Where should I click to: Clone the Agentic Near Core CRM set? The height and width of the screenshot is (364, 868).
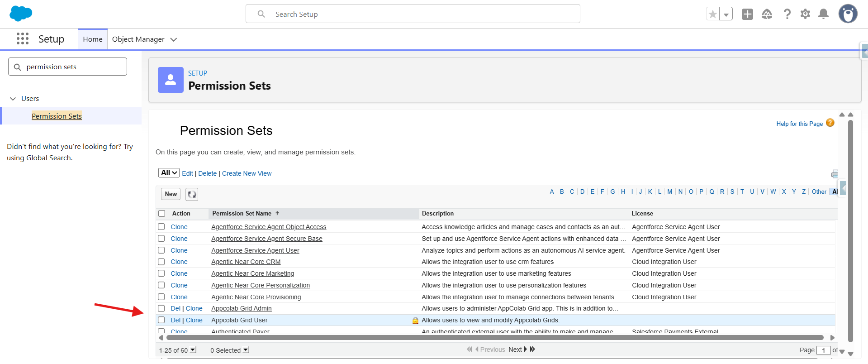179,262
